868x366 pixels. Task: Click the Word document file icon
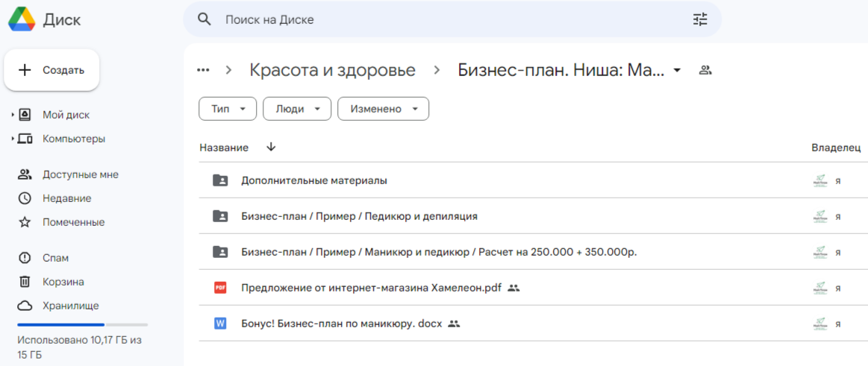click(220, 324)
